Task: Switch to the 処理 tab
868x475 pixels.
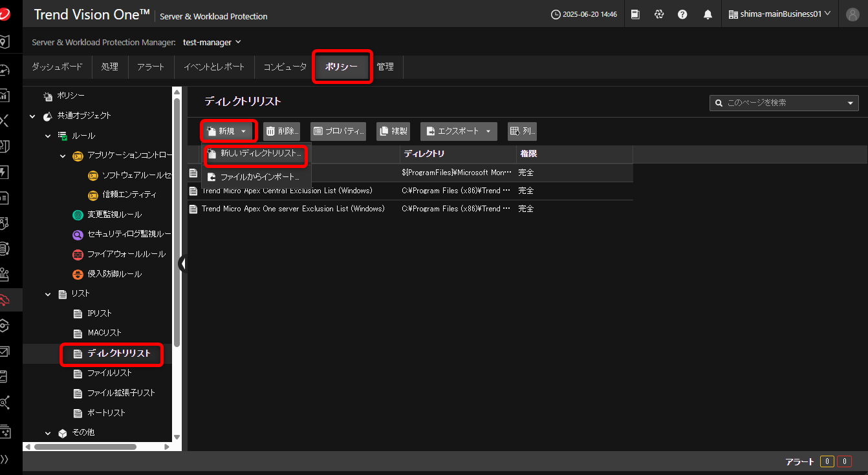Action: coord(109,67)
